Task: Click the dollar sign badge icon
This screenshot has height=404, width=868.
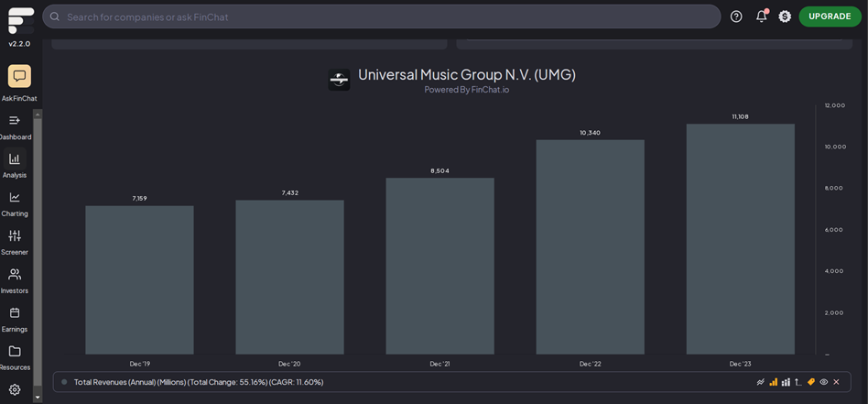Action: [x=785, y=16]
